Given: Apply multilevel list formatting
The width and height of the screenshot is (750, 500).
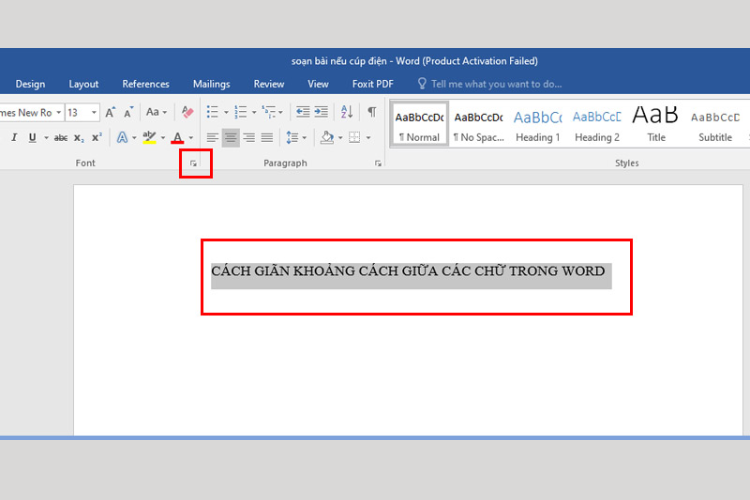Looking at the screenshot, I should pos(269,112).
